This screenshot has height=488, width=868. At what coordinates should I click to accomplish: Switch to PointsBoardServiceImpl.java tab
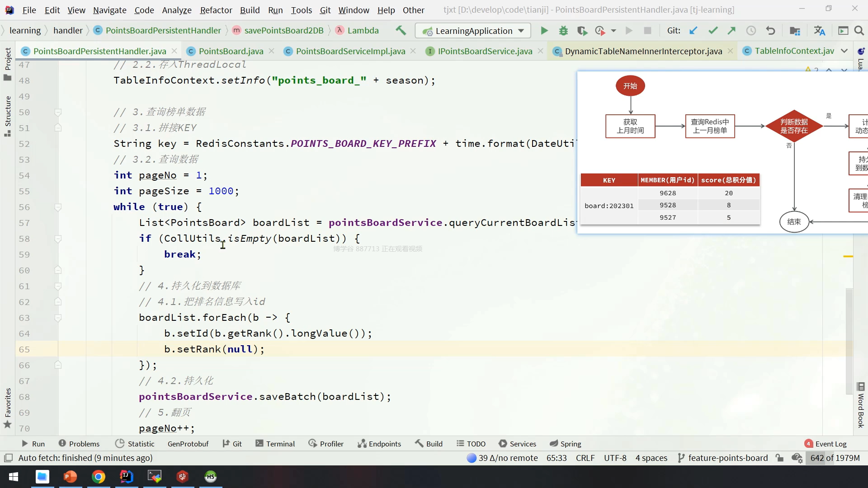[x=350, y=52]
